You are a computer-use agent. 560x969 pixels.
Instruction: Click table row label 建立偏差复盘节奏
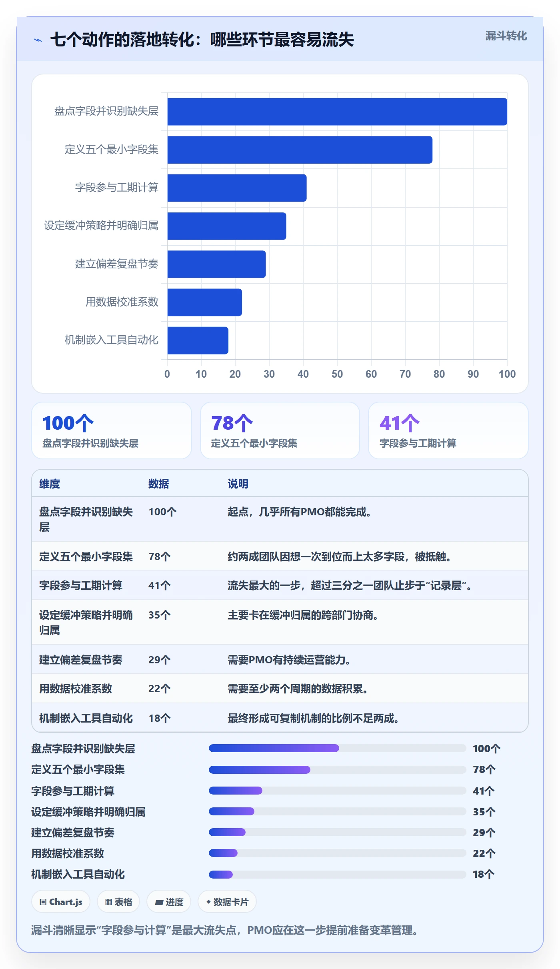81,660
